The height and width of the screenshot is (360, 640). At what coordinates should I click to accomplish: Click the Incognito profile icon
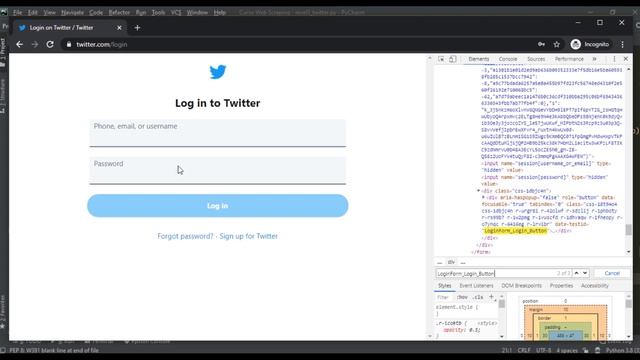(576, 44)
